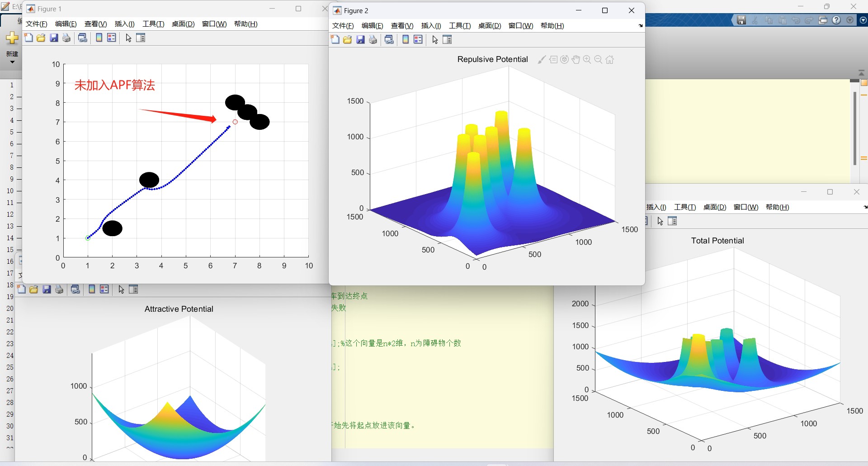Toggle Insert Legend in Figure 1 toolbar
The width and height of the screenshot is (868, 466).
112,38
